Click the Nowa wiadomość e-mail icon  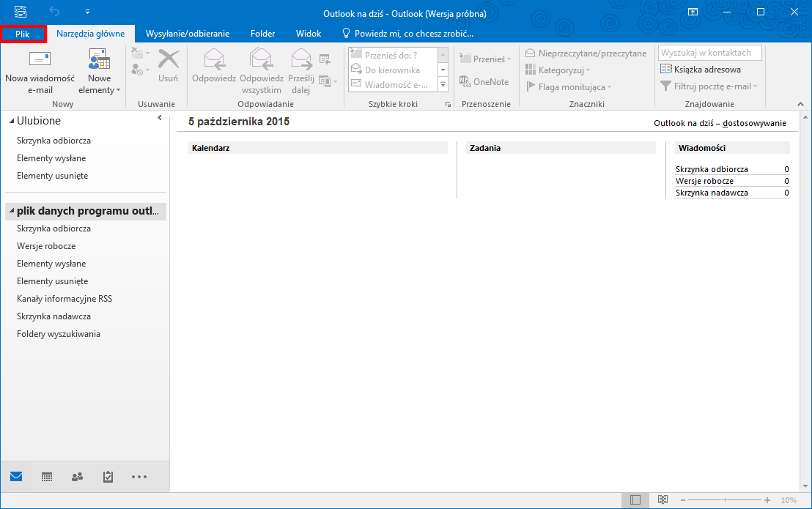40,59
